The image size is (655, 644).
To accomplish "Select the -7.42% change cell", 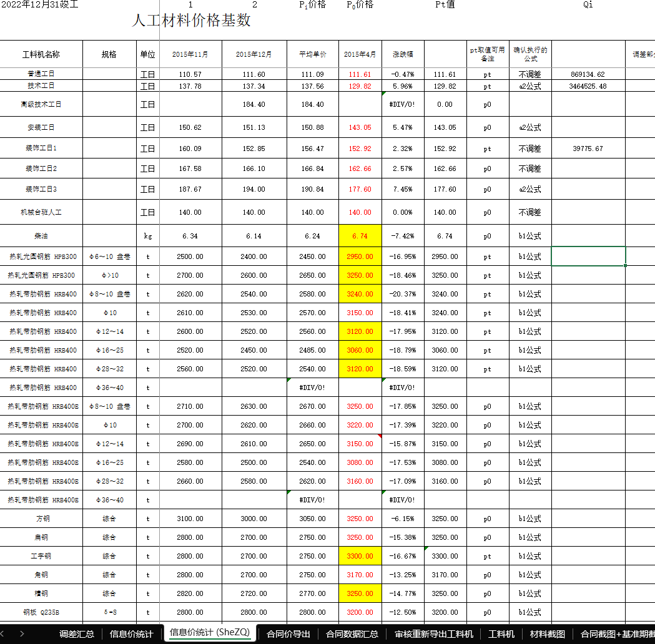I will [x=403, y=236].
